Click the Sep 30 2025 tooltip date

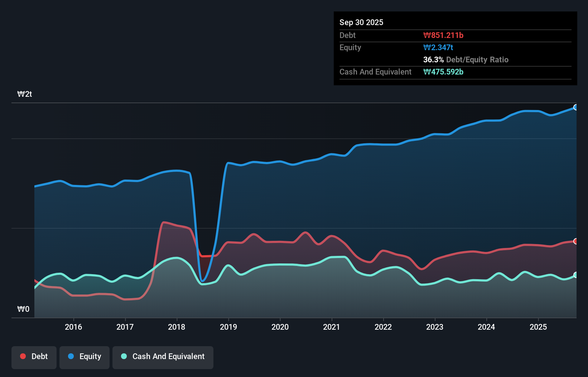point(361,22)
